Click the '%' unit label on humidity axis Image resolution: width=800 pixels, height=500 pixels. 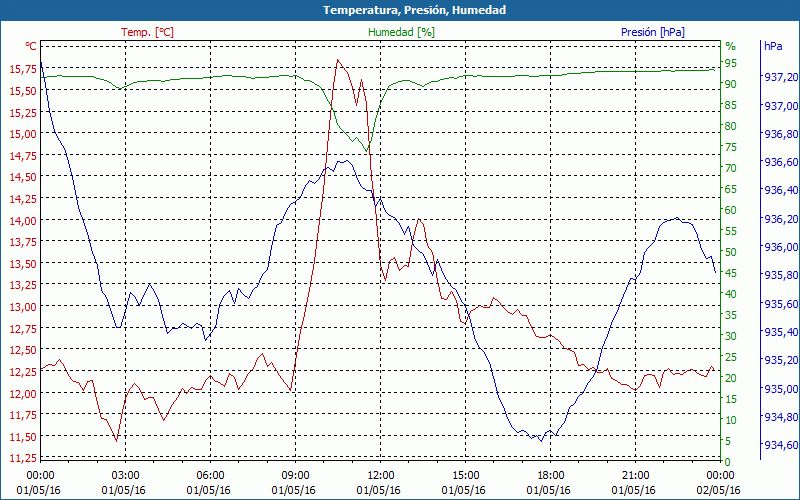731,47
